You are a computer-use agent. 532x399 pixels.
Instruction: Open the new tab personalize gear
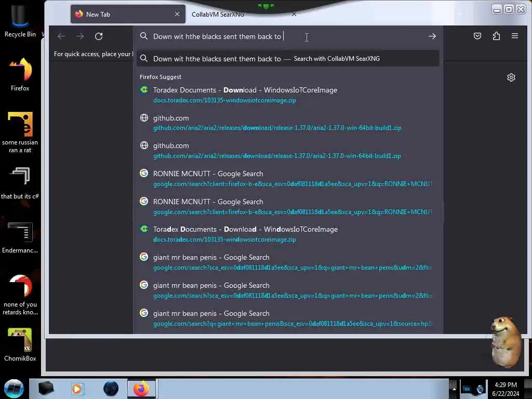pyautogui.click(x=511, y=78)
